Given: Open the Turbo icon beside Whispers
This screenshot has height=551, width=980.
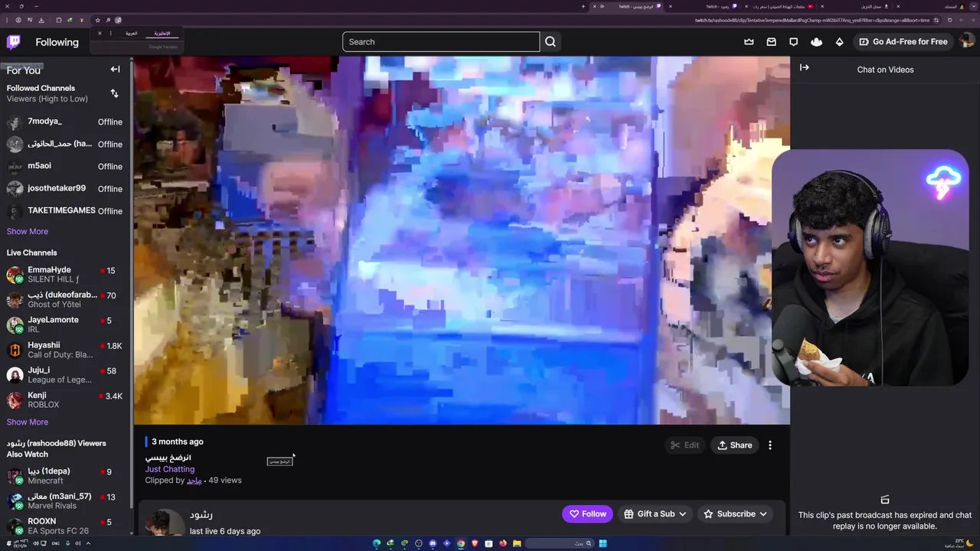Looking at the screenshot, I should click(x=816, y=42).
